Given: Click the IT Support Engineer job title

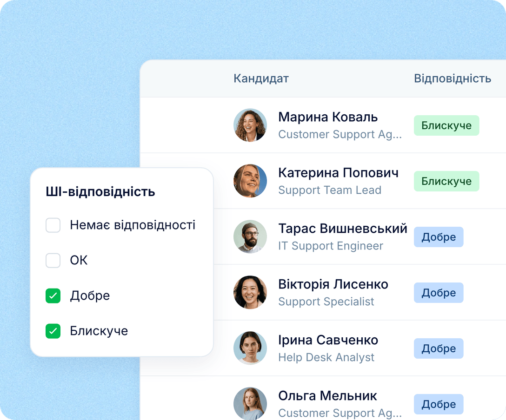Looking at the screenshot, I should pos(331,246).
